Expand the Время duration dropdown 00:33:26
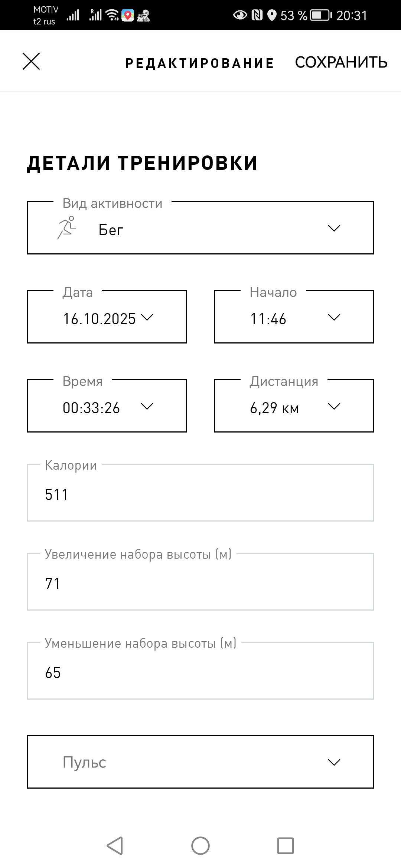401x868 pixels. pos(107,406)
